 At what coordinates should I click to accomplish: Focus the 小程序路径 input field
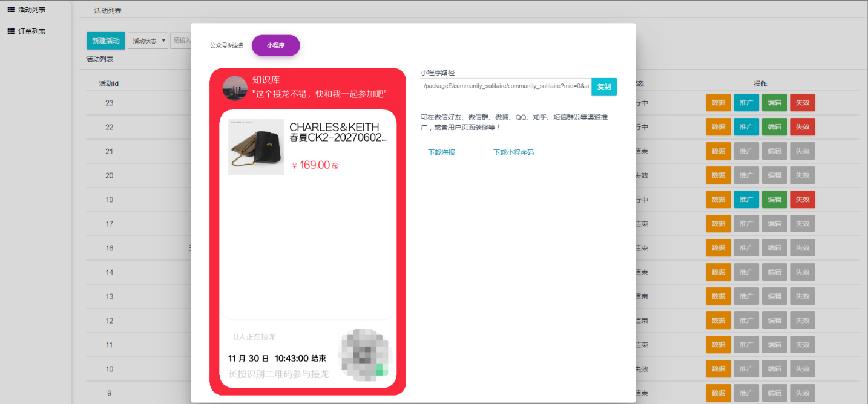(x=505, y=86)
